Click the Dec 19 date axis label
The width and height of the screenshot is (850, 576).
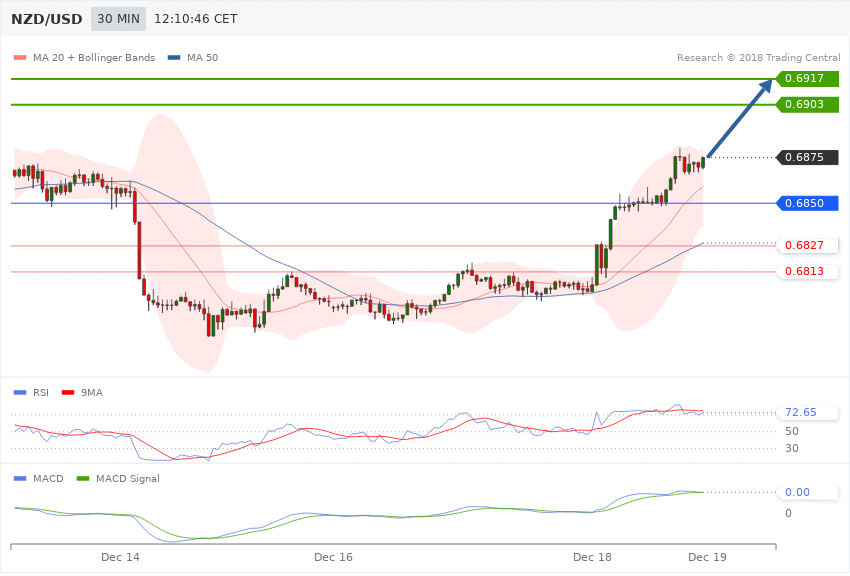pyautogui.click(x=707, y=557)
